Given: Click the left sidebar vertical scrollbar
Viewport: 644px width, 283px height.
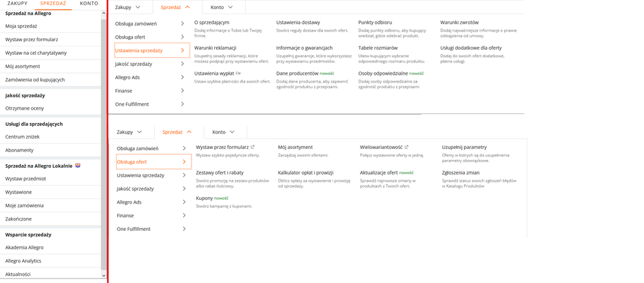Looking at the screenshot, I should (104, 144).
